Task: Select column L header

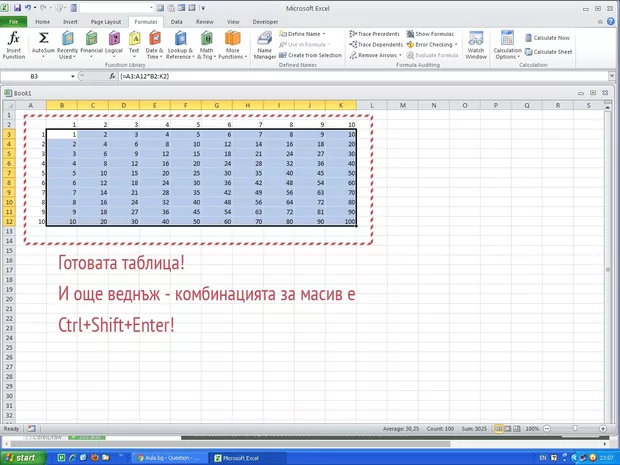Action: pyautogui.click(x=372, y=105)
